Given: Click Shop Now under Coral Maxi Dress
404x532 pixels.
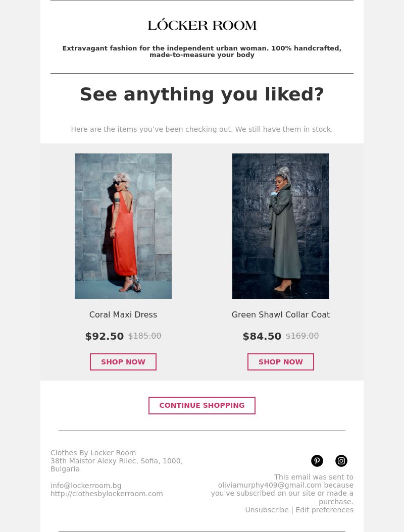Looking at the screenshot, I should 123,362.
